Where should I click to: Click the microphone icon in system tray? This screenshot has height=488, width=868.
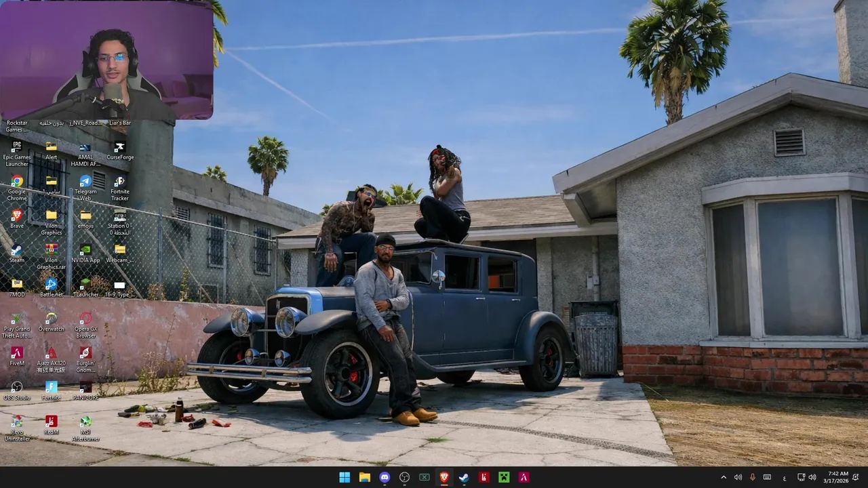[x=753, y=477]
